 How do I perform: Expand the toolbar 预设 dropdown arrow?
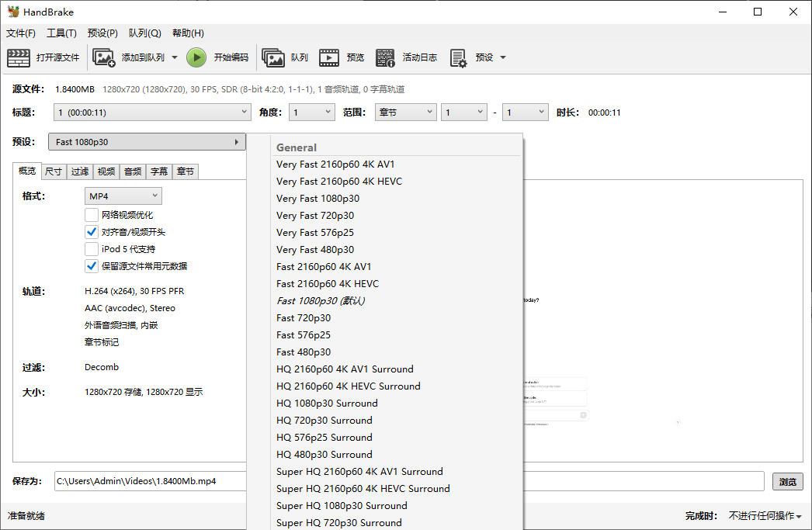click(503, 57)
